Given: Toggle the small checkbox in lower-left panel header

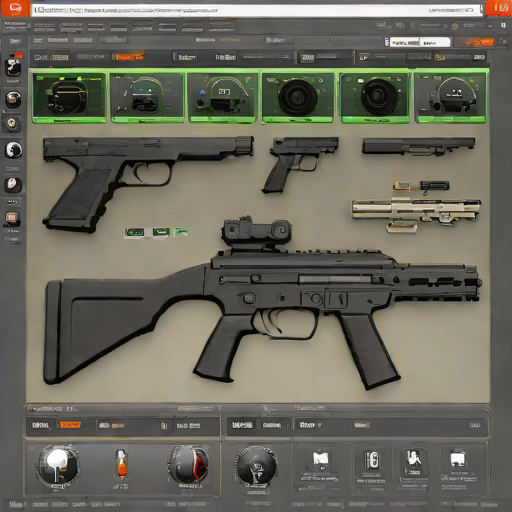Looking at the screenshot, I should 164,426.
